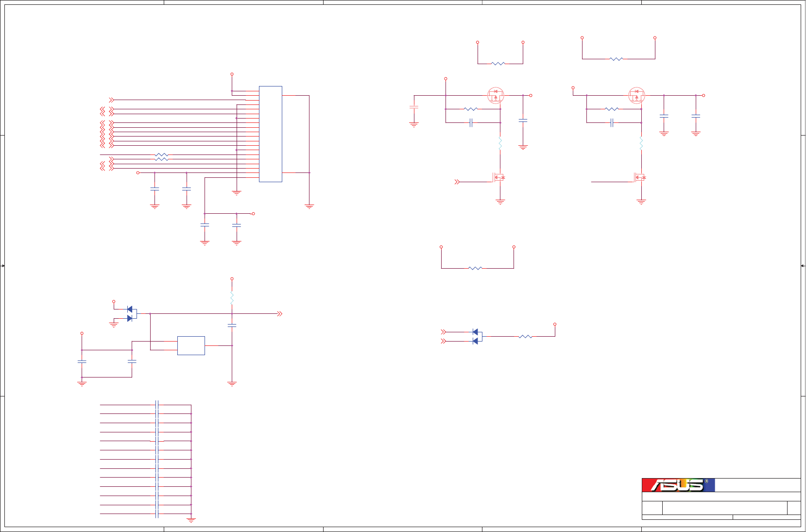Select the power terminal circle above tall IC
Screen dimensions: 806x532
(x=232, y=74)
